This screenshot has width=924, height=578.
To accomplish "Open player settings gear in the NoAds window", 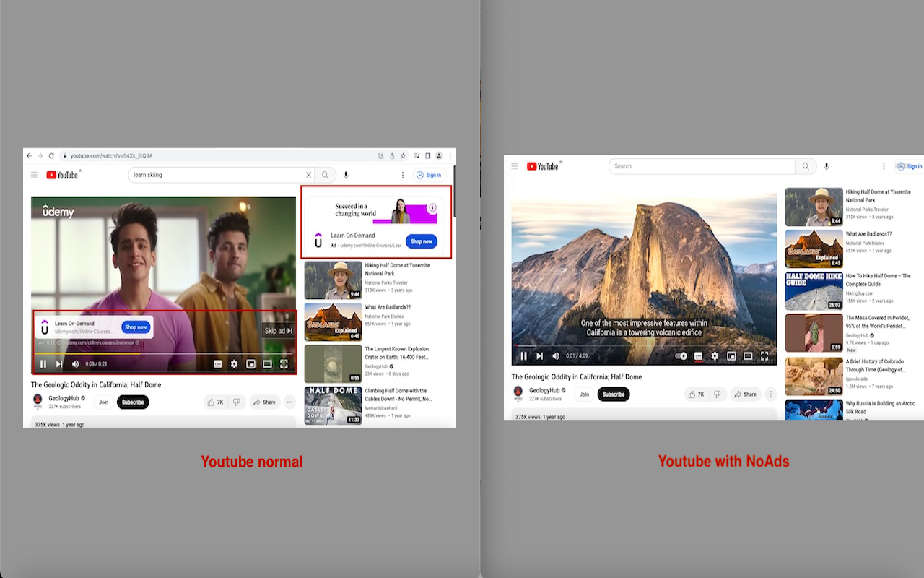I will 715,356.
